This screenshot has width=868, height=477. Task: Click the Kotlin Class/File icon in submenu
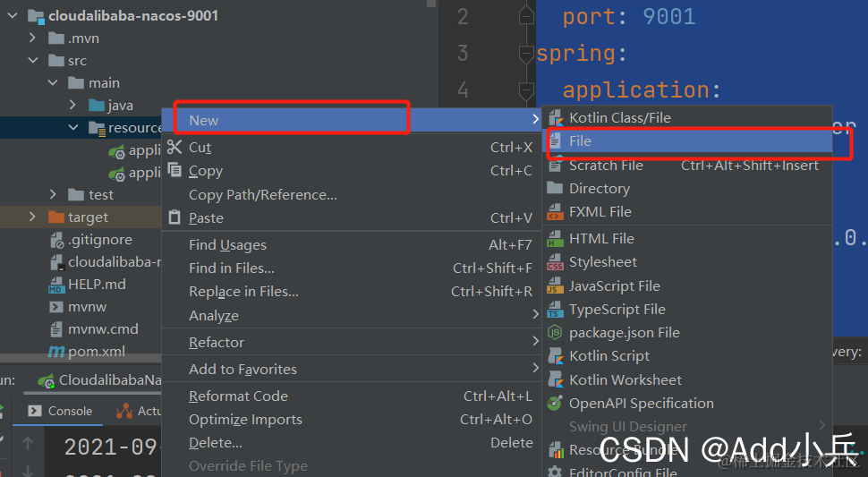point(555,118)
